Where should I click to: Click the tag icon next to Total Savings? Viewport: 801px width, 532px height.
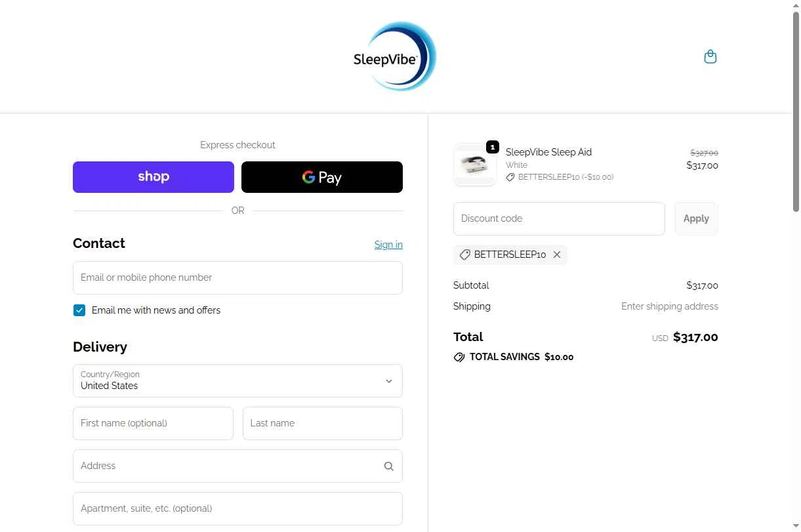pyautogui.click(x=459, y=358)
